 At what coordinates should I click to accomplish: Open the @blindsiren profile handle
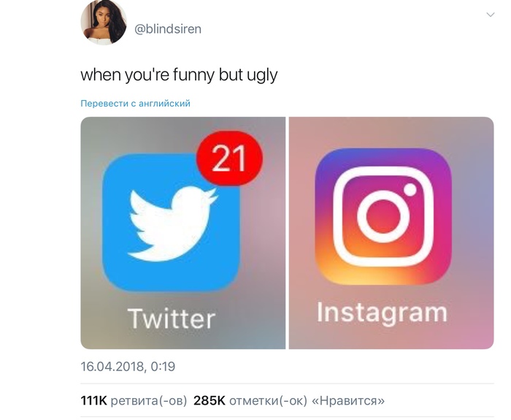168,29
